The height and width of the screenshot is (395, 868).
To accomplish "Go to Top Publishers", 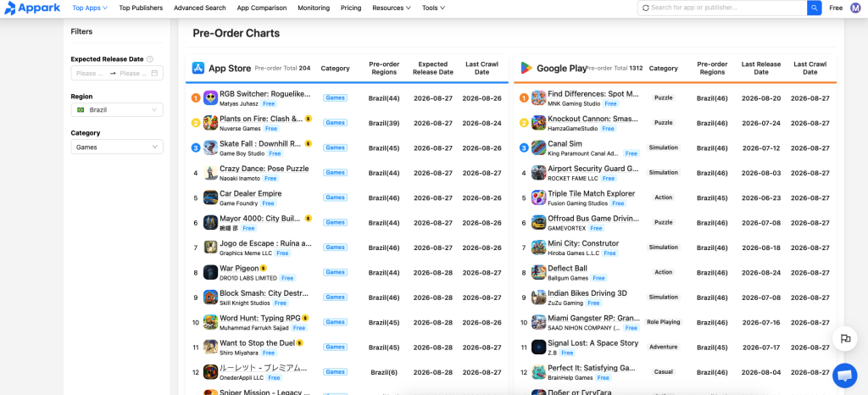I will [x=141, y=8].
